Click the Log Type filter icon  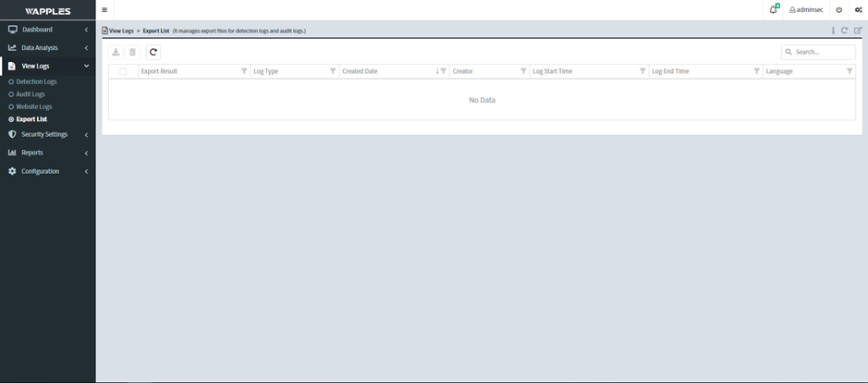(333, 71)
